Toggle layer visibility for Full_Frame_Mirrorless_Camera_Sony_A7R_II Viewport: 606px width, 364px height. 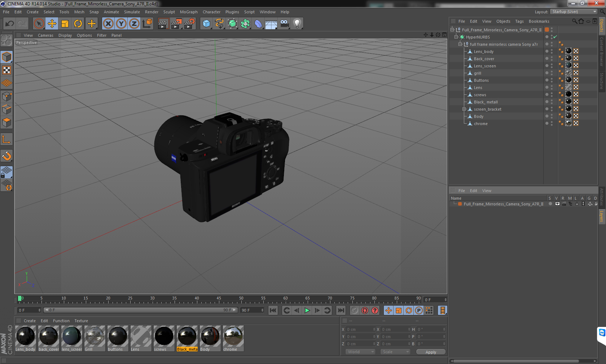pos(557,204)
